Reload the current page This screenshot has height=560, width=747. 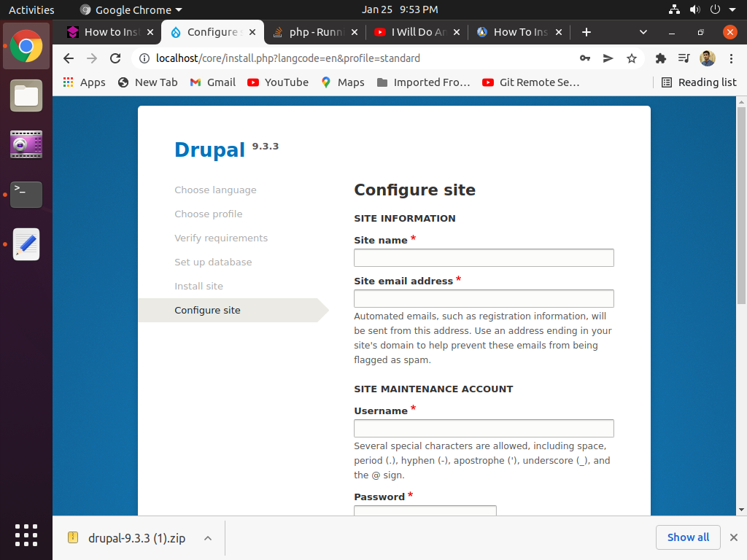pyautogui.click(x=115, y=58)
